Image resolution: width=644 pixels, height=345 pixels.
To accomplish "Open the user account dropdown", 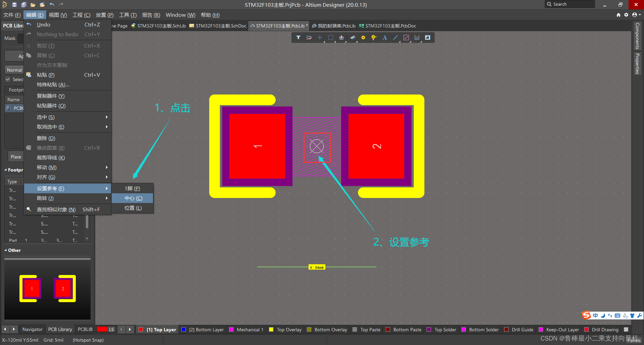I will [636, 15].
